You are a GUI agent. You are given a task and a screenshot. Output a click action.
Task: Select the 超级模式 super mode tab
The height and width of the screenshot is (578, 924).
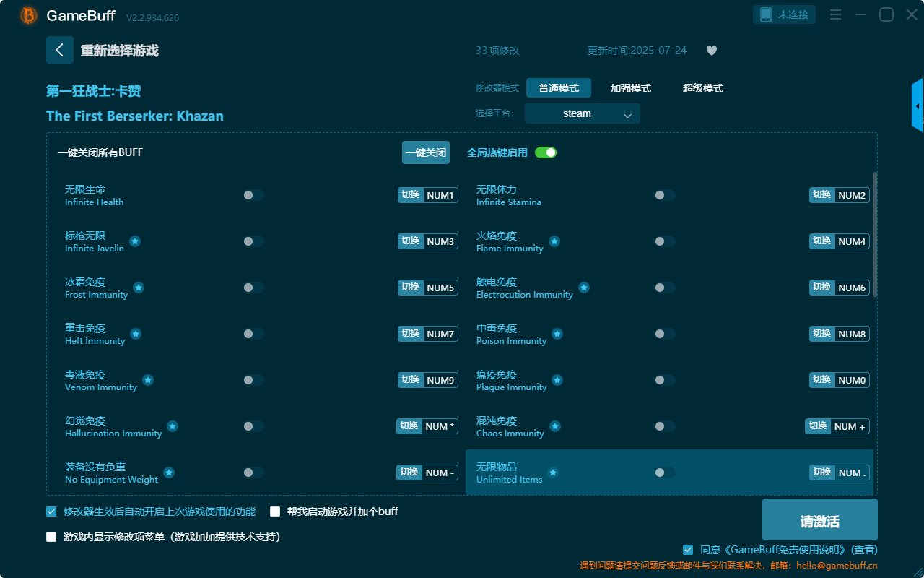click(702, 88)
